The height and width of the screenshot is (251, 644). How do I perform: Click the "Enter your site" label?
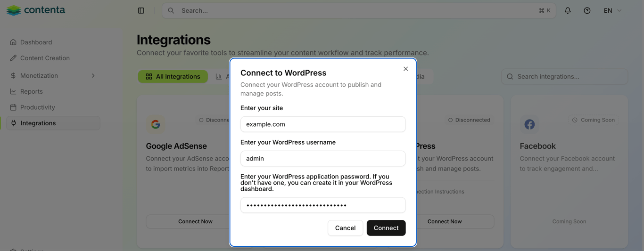[262, 108]
